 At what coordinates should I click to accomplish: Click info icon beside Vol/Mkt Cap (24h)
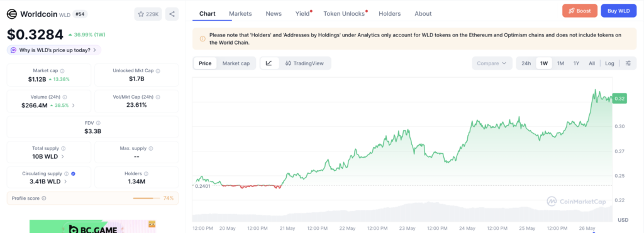[x=158, y=97]
